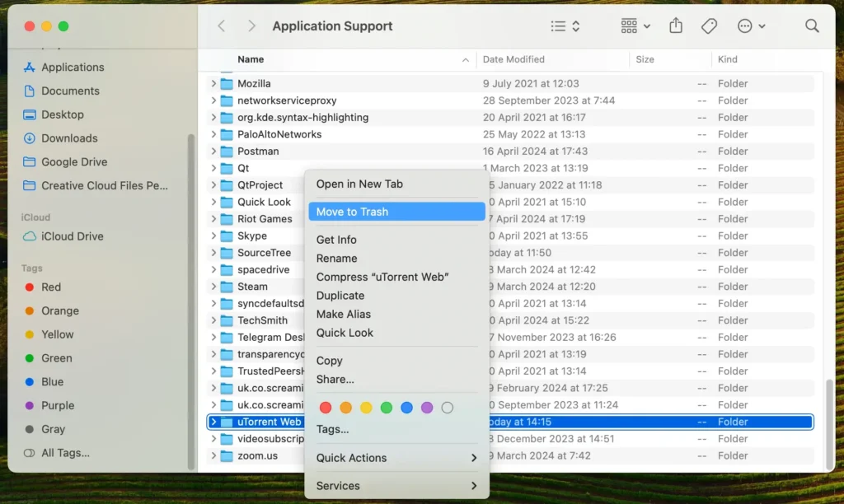Screen dimensions: 844x504
Task: Select the Green tag in the sidebar
Action: click(48, 358)
